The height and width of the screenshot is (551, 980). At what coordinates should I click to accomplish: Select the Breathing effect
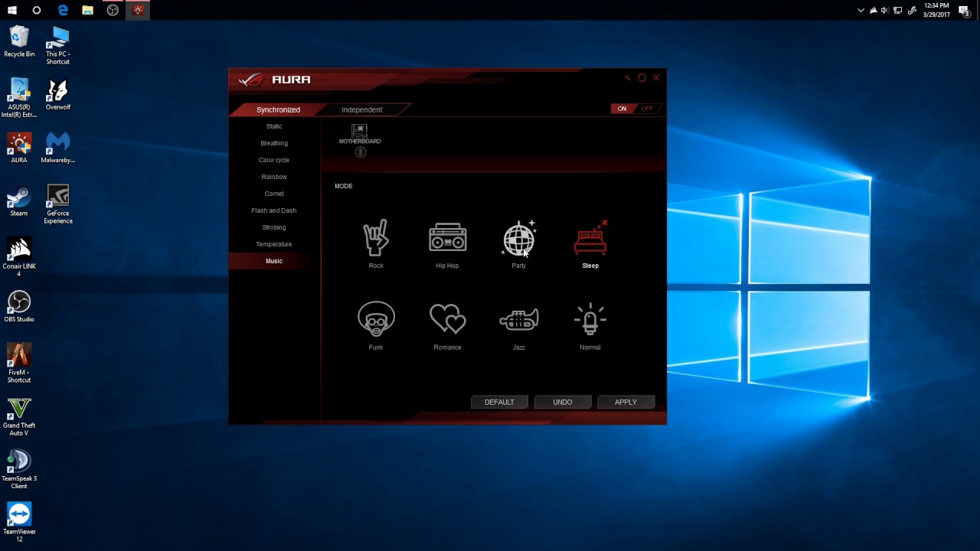(x=274, y=143)
